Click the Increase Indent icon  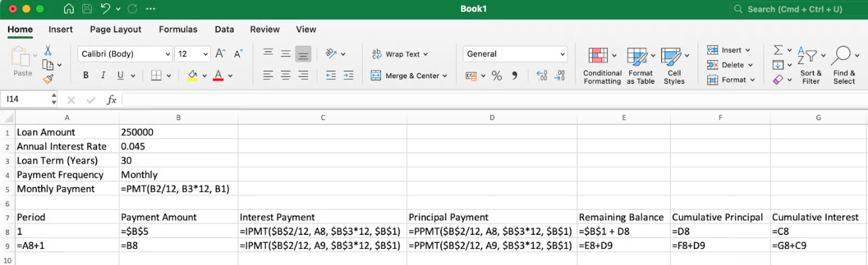348,76
